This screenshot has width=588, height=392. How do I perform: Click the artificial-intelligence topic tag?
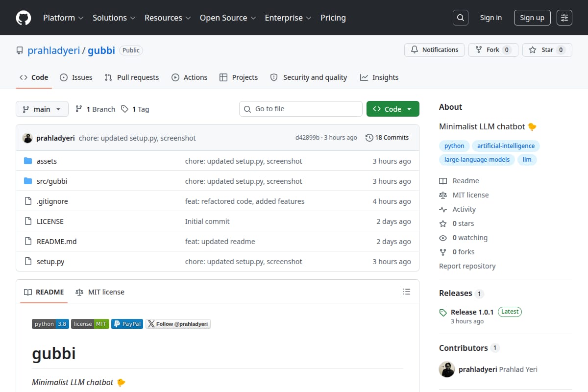coord(506,146)
